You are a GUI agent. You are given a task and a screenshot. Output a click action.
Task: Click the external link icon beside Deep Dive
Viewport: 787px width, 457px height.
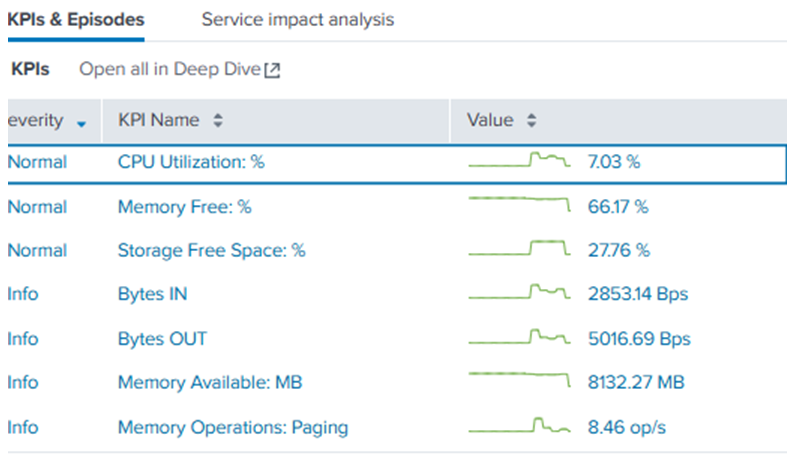click(272, 70)
